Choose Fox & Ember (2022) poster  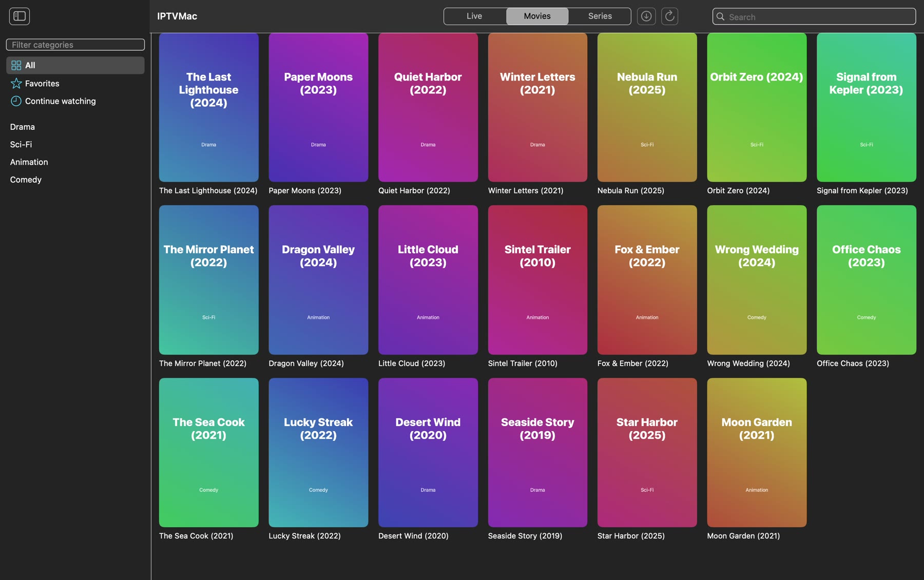pyautogui.click(x=647, y=280)
